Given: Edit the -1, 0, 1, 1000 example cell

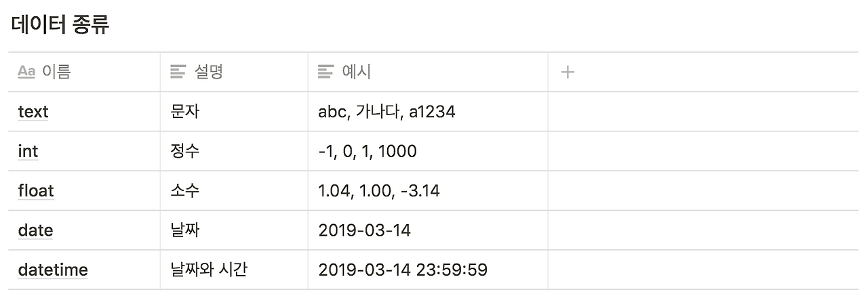Looking at the screenshot, I should point(428,151).
